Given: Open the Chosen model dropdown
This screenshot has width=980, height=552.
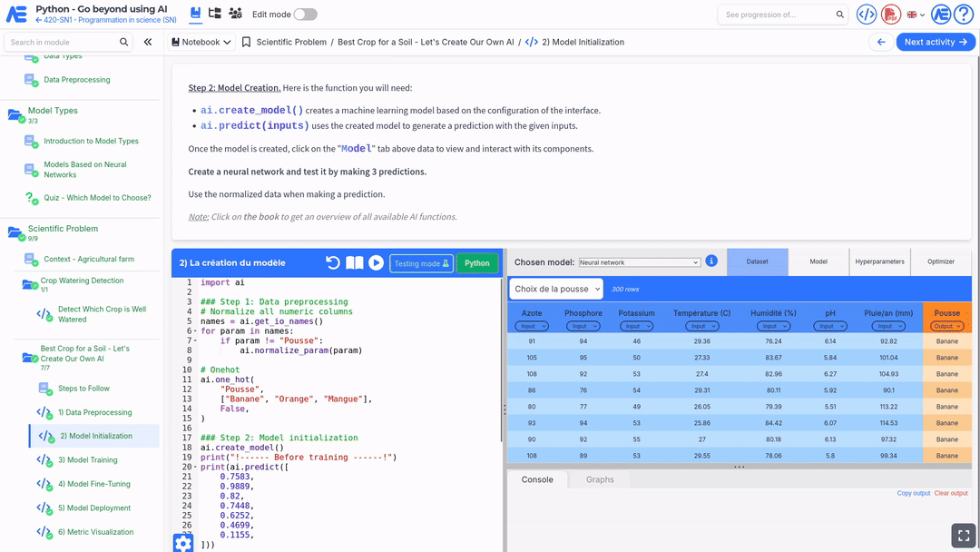Looking at the screenshot, I should pyautogui.click(x=640, y=262).
